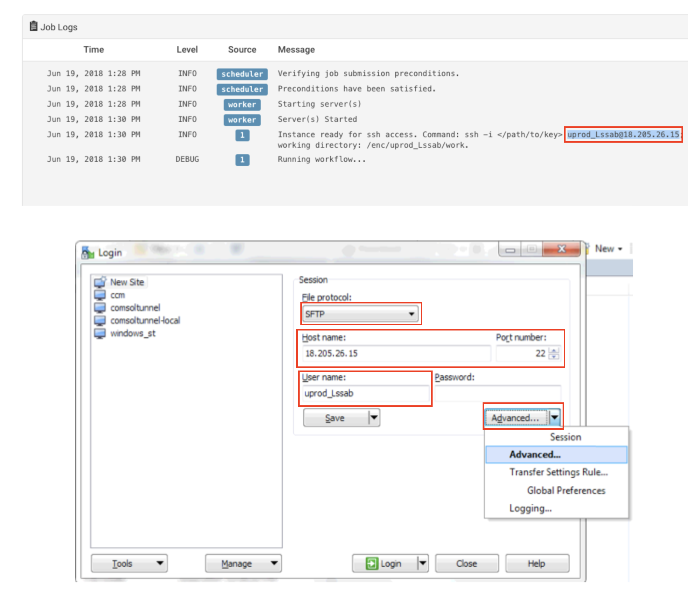Select the ccm saved site
Screen dimensions: 700x598
[117, 295]
